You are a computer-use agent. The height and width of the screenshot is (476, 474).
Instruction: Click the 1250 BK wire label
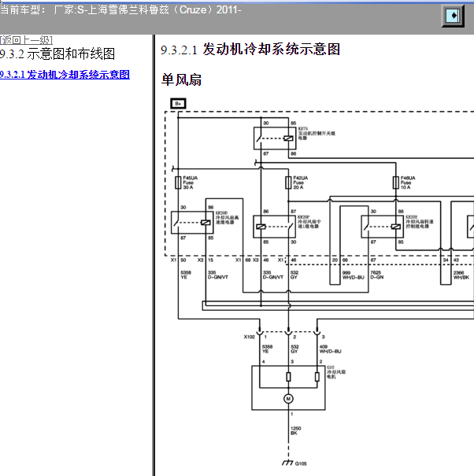point(295,431)
